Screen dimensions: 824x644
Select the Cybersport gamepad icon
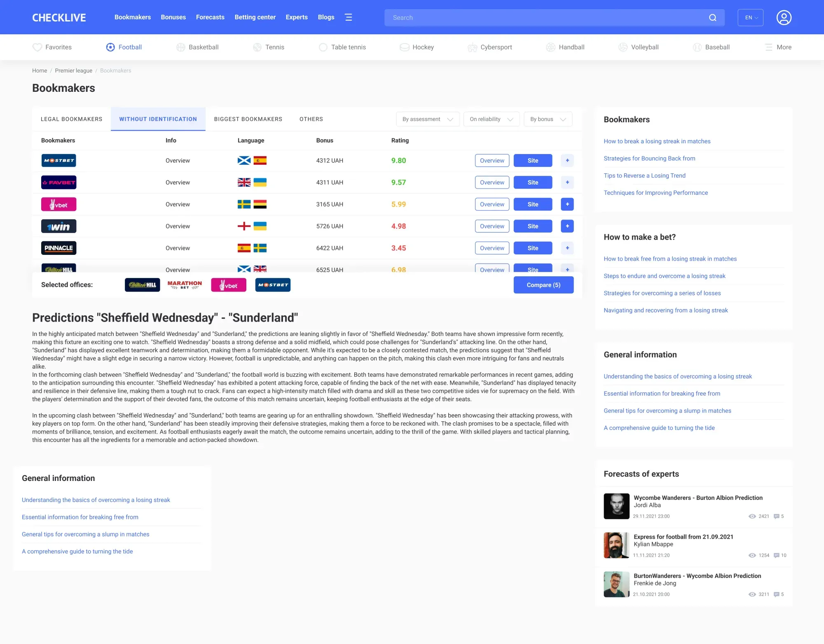point(472,47)
